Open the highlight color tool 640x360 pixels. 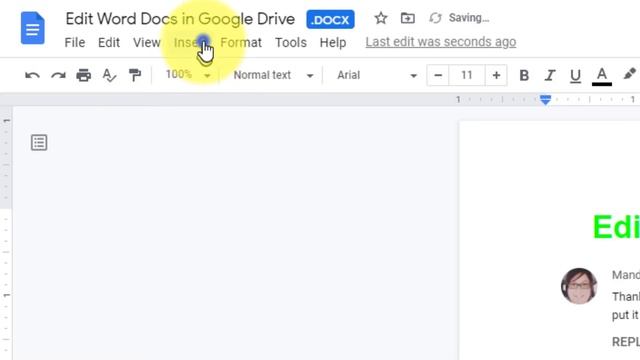click(629, 75)
